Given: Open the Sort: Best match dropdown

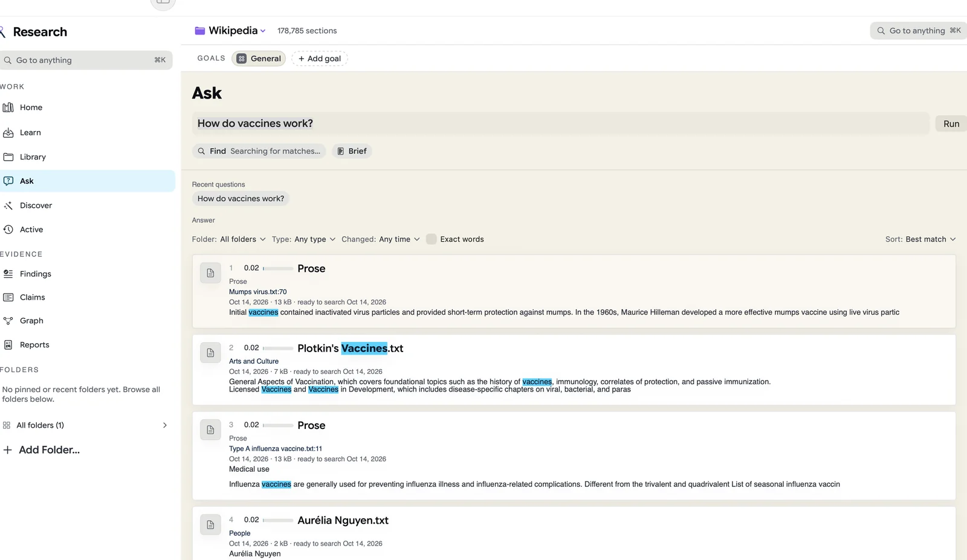Looking at the screenshot, I should point(920,239).
